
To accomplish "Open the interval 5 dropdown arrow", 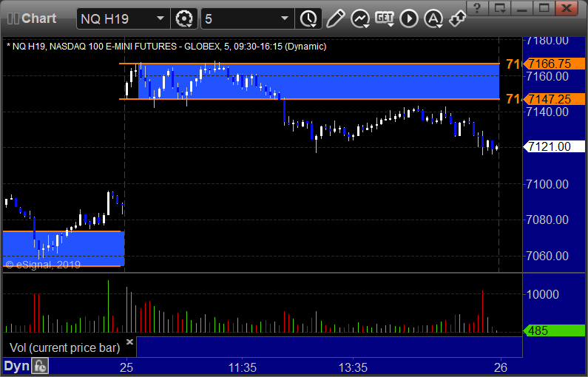I will pos(285,18).
